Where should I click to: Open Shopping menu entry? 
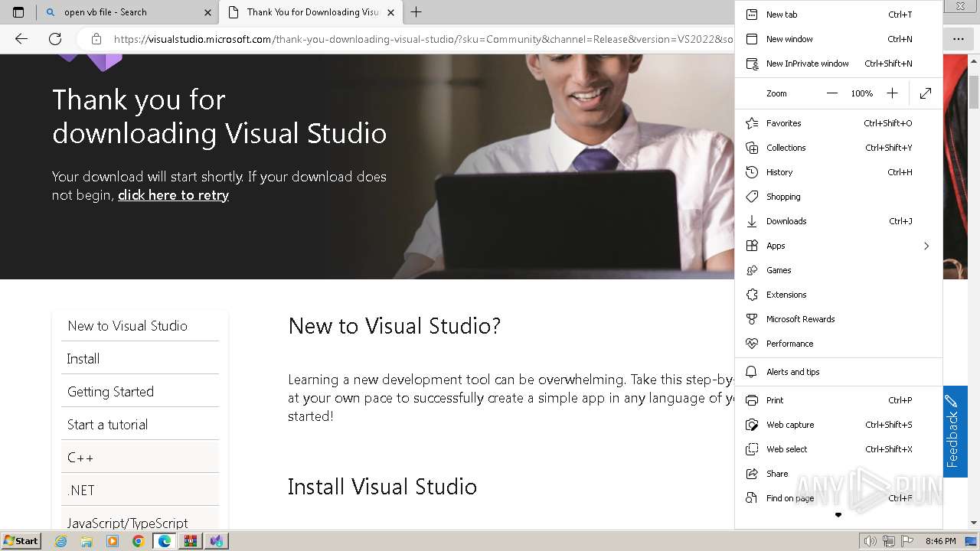coord(838,197)
